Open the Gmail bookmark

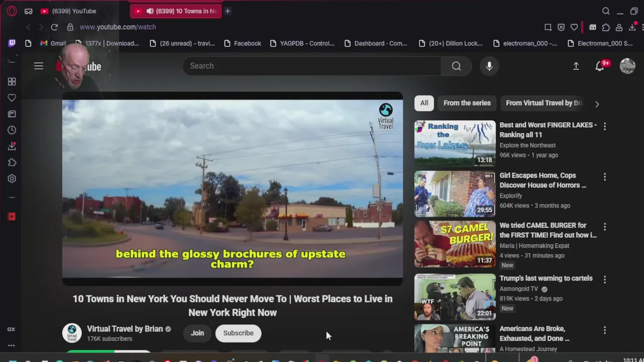pyautogui.click(x=53, y=43)
